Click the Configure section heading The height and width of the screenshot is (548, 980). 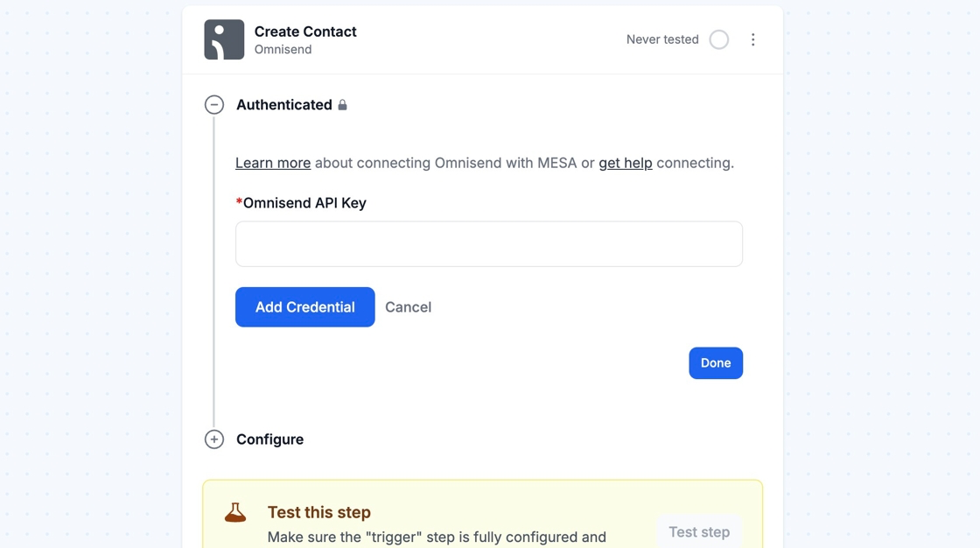click(269, 439)
